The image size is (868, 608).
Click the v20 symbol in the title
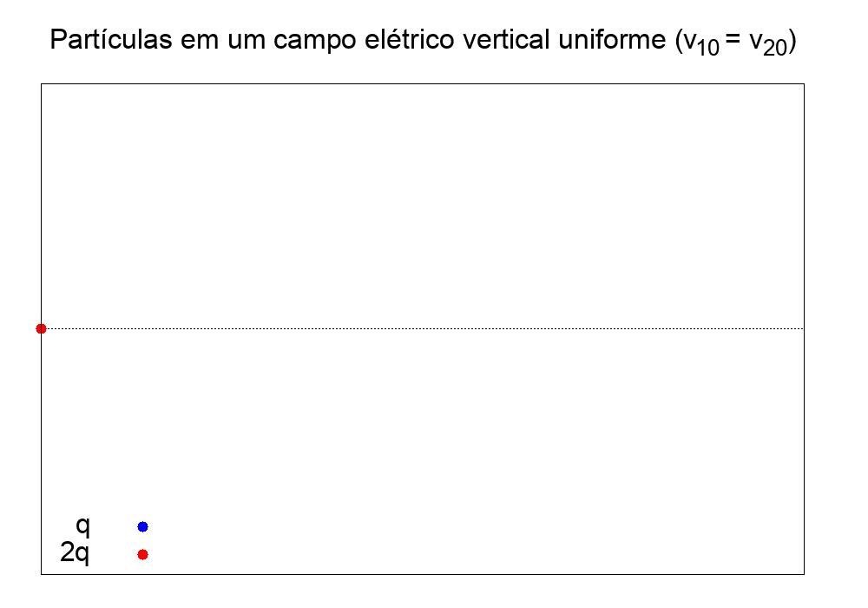point(768,43)
